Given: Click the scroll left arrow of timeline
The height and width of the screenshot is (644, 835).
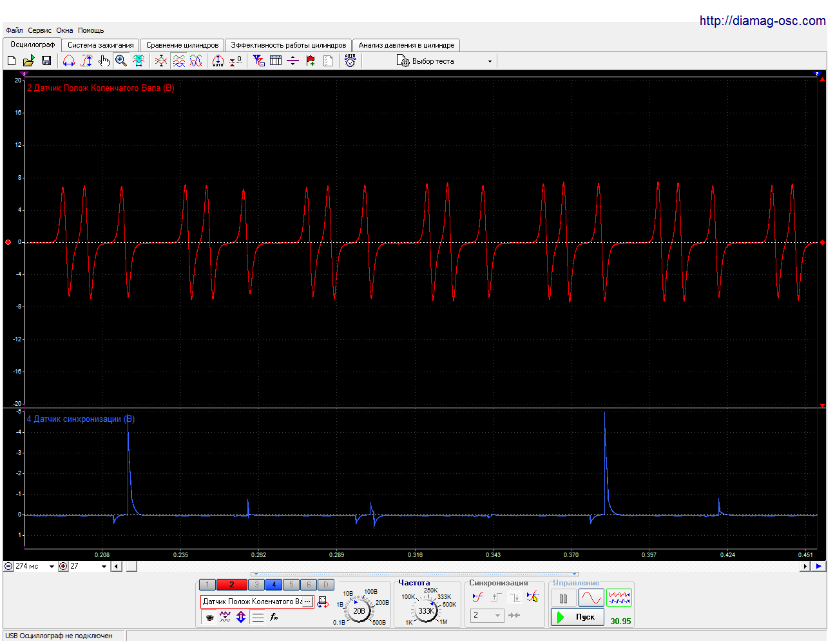Looking at the screenshot, I should pyautogui.click(x=116, y=567).
